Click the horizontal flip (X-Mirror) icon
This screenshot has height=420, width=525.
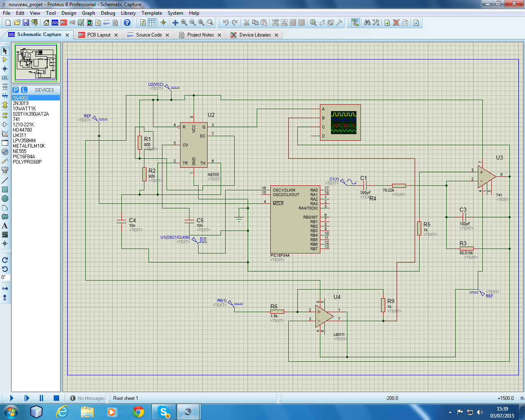point(5,289)
